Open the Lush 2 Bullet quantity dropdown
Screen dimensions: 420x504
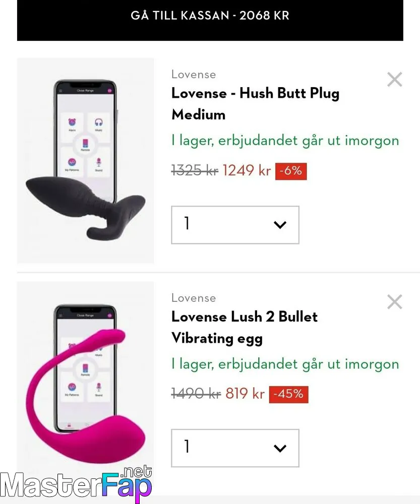[x=235, y=448]
